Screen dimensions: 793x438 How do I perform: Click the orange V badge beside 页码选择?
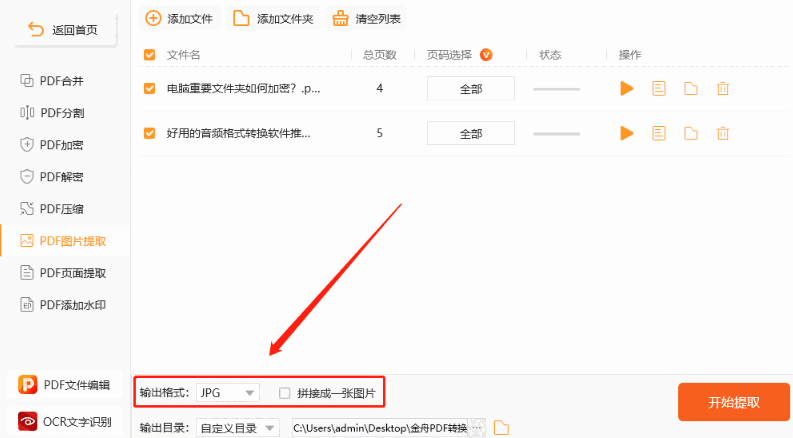coord(486,55)
